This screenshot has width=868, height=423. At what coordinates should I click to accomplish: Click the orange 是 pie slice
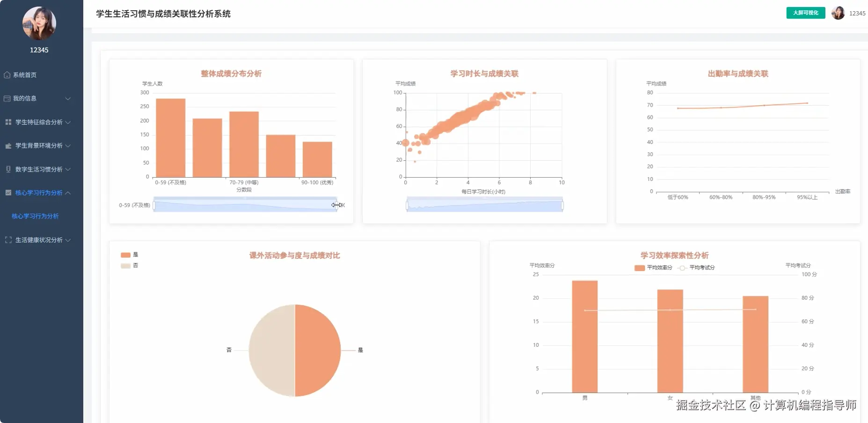point(318,351)
